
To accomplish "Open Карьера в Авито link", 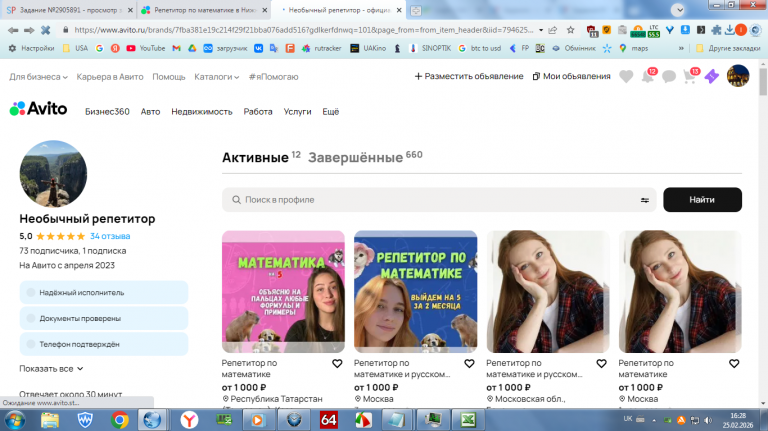I will tap(110, 77).
